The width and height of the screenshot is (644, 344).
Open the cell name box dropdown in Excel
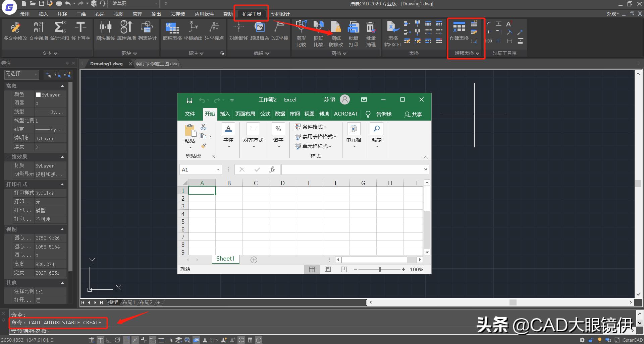tap(219, 169)
